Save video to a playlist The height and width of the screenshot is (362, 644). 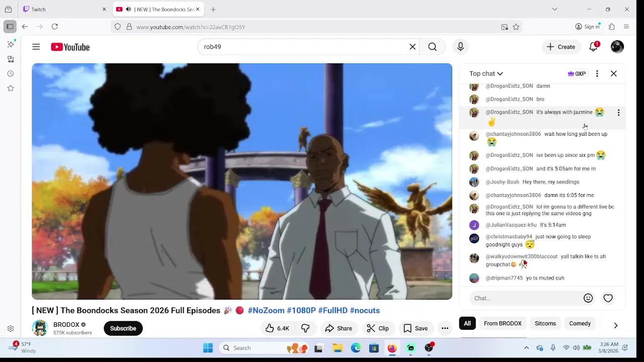click(416, 328)
